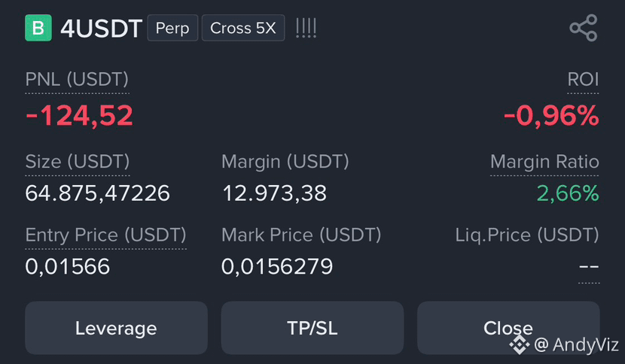Click the -124,52 PNL value
The height and width of the screenshot is (364, 625).
(79, 116)
